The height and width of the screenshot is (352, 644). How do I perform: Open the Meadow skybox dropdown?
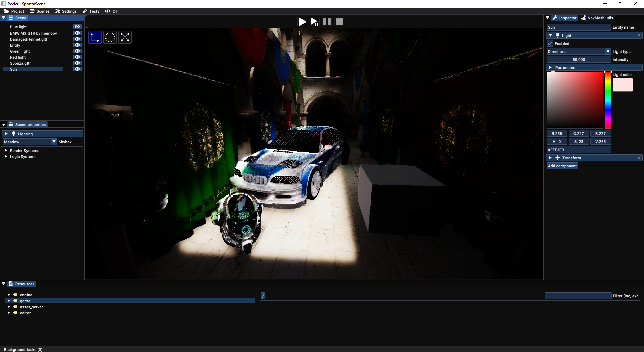[x=30, y=142]
